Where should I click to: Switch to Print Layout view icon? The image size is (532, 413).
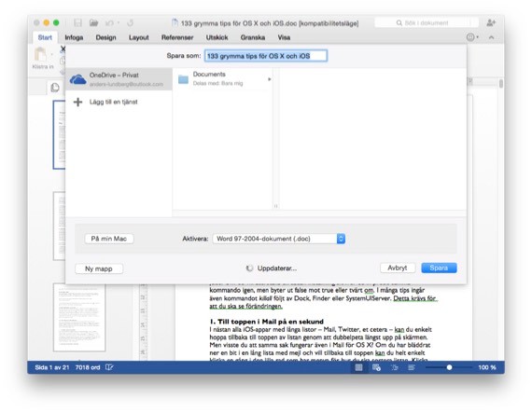(358, 367)
